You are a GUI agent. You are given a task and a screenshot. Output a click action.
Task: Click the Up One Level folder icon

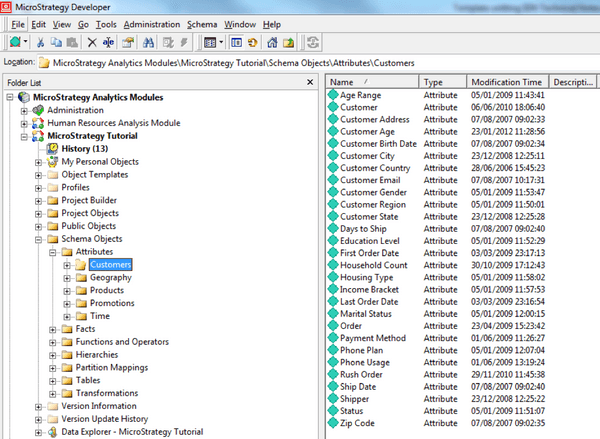tap(289, 42)
